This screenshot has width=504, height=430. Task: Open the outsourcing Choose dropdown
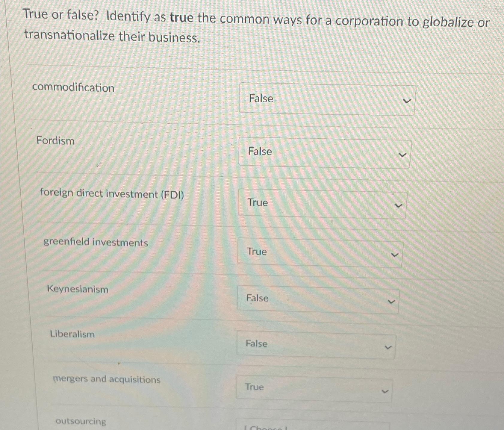tap(311, 427)
